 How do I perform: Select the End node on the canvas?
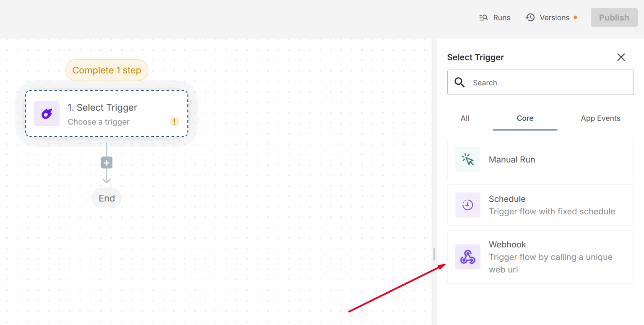tap(106, 198)
